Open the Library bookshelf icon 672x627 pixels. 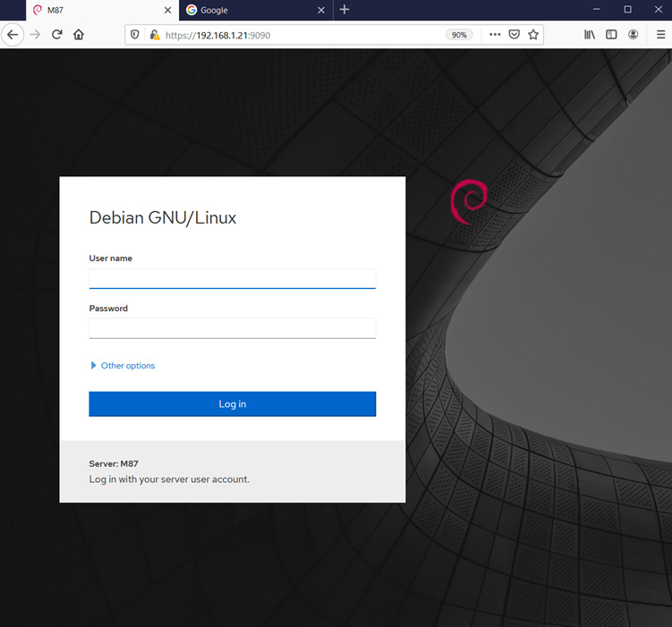pos(589,35)
